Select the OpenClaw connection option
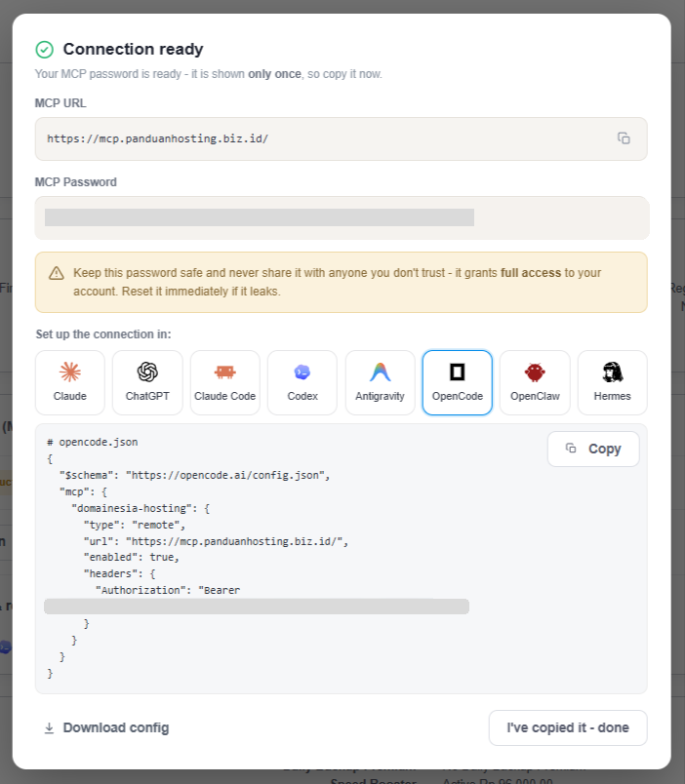The width and height of the screenshot is (685, 784). pyautogui.click(x=535, y=382)
